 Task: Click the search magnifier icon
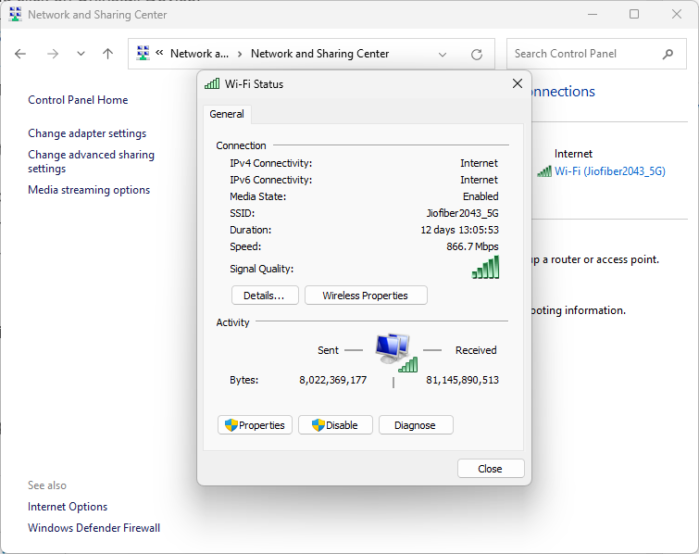tap(668, 54)
